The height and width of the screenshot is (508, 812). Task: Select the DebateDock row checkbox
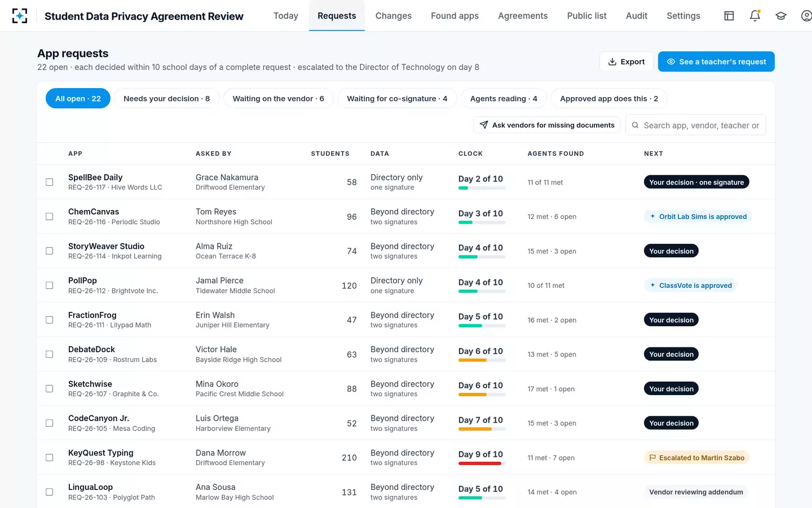[50, 354]
